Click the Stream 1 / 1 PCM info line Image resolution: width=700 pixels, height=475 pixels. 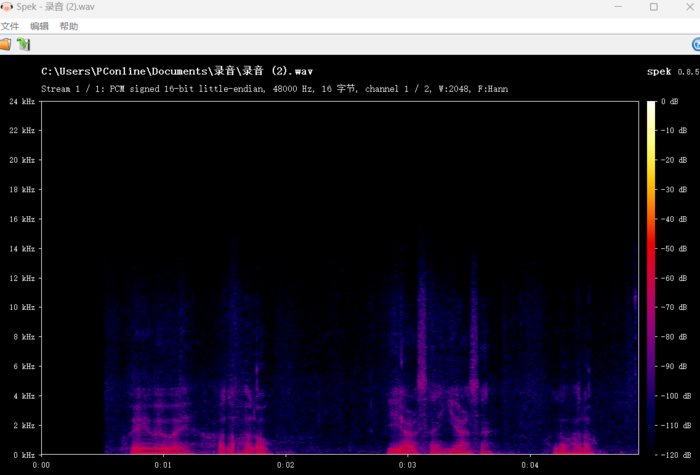(274, 88)
